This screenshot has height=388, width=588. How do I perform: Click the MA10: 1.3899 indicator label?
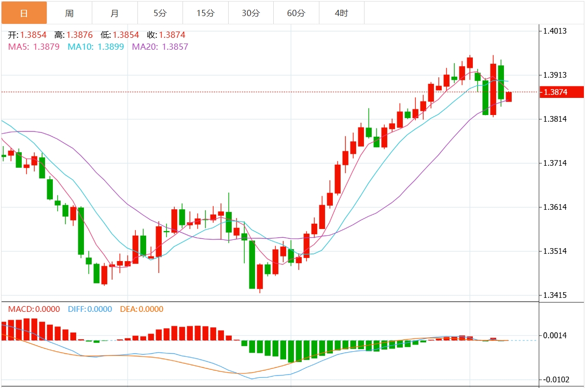[95, 47]
